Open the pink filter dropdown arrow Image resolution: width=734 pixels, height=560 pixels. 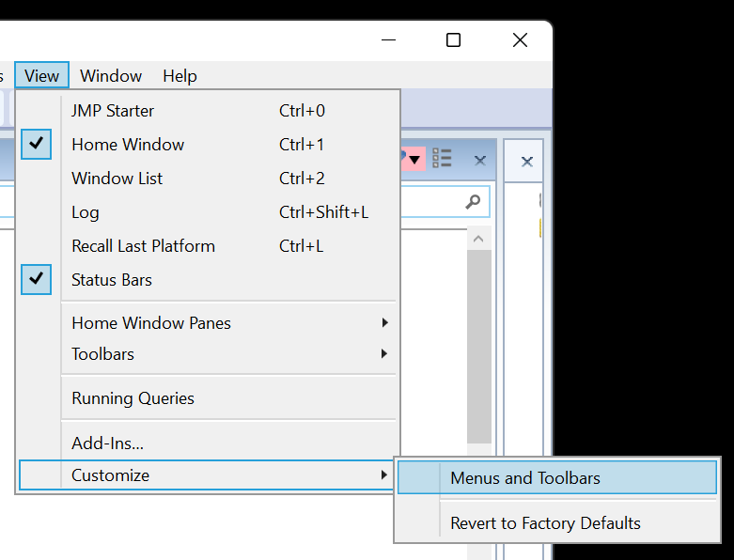click(x=414, y=159)
